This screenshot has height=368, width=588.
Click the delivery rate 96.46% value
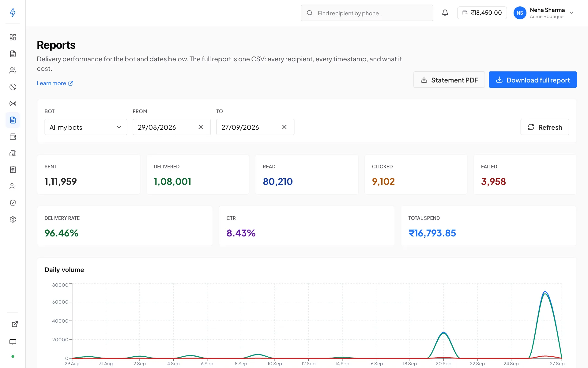click(x=62, y=233)
